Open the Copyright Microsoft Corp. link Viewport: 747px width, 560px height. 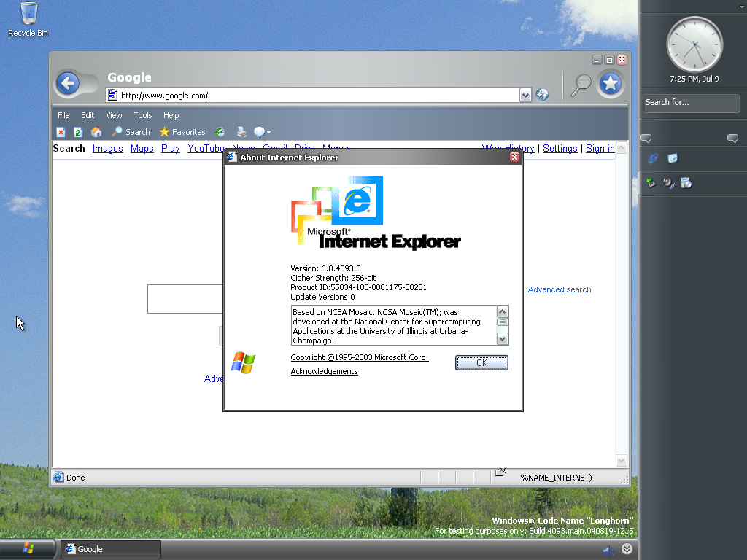click(360, 357)
